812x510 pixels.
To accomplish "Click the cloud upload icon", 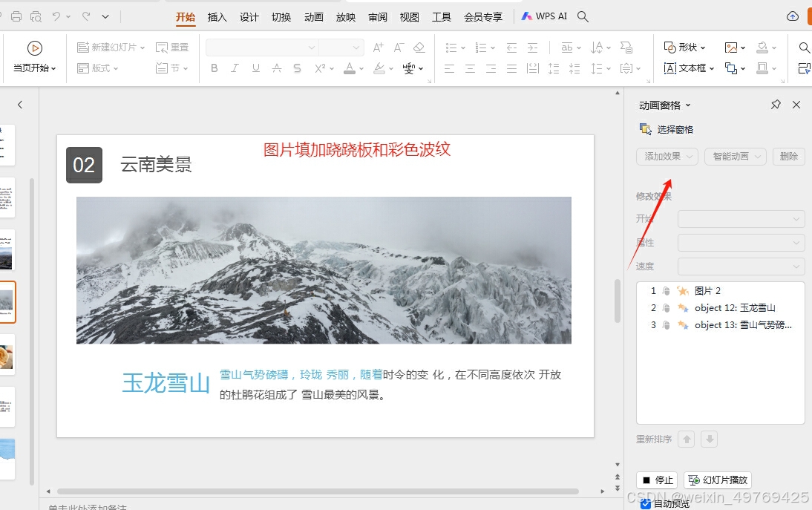I will (x=792, y=16).
